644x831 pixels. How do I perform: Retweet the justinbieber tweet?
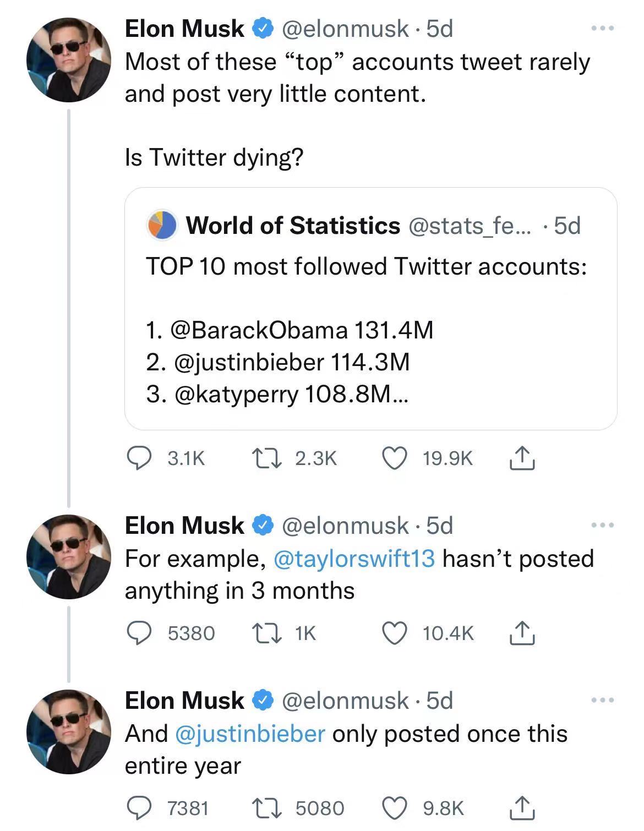tap(267, 808)
